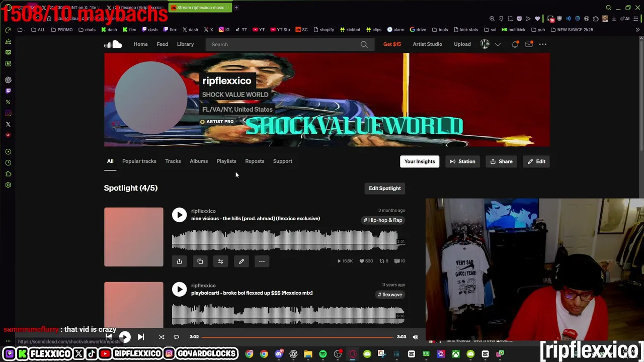
Task: Click the Get $15 link
Action: tap(392, 44)
